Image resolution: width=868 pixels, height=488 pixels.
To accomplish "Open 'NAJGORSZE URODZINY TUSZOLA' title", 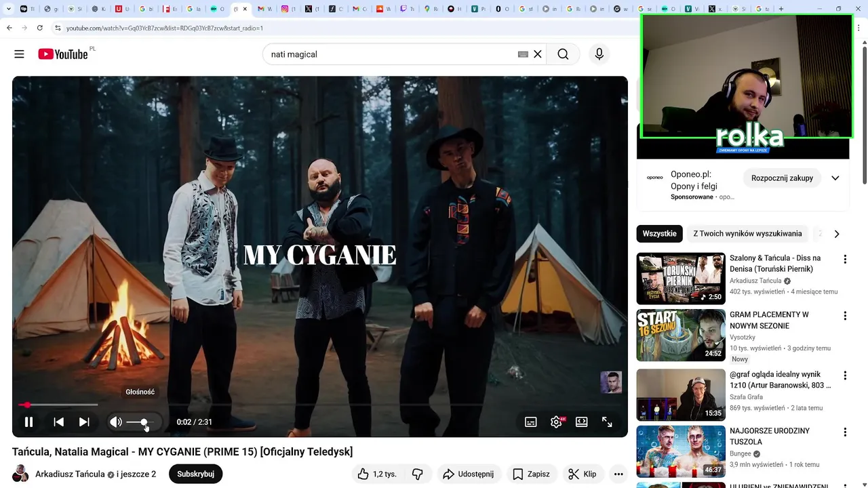I will pos(770,436).
